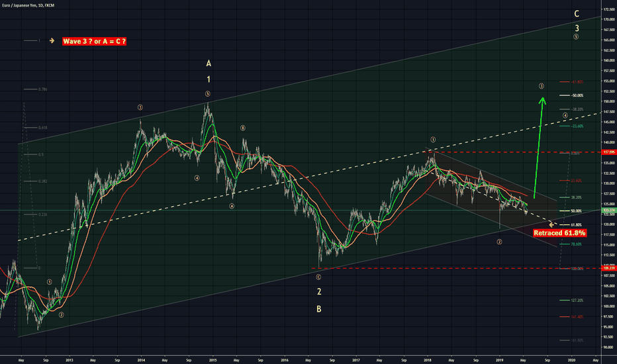
Task: Click 2013 on the time axis
Action: point(70,359)
